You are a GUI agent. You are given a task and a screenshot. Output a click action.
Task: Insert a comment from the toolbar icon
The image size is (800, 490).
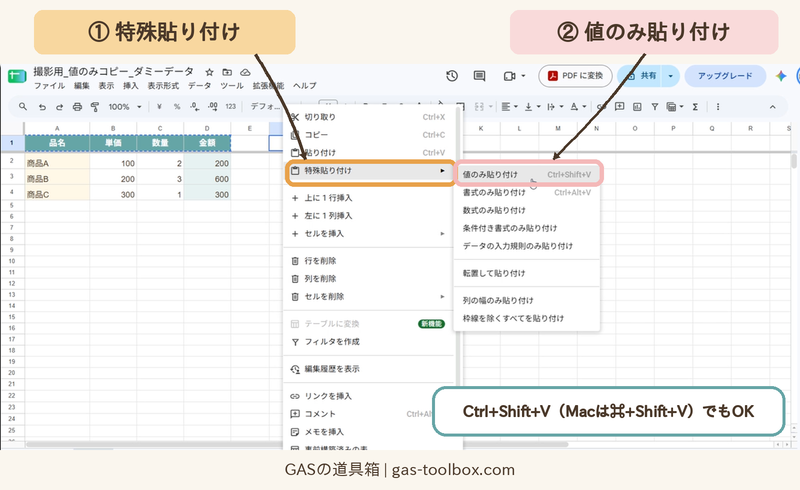pyautogui.click(x=619, y=107)
